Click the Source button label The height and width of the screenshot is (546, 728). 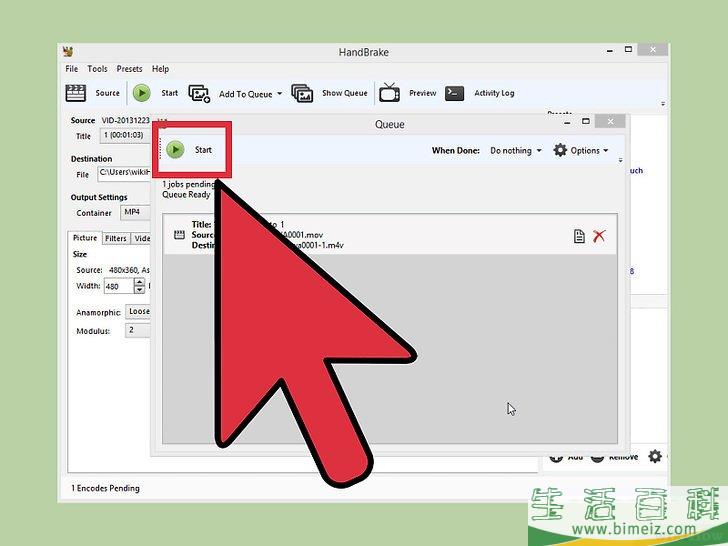(107, 93)
